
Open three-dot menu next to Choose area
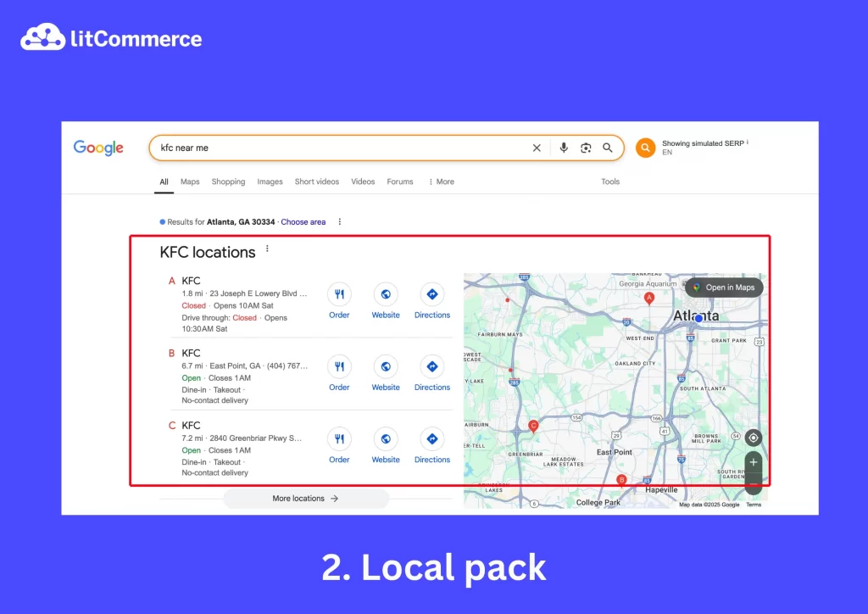coord(340,222)
